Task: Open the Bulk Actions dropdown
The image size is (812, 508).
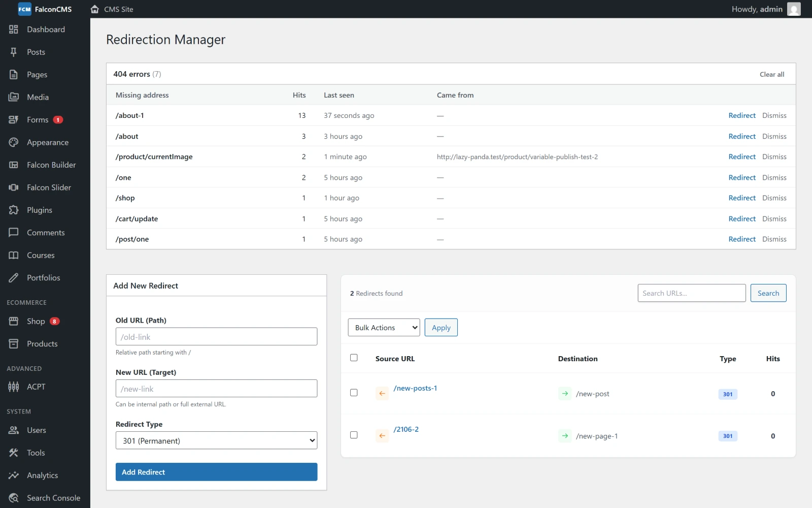Action: click(x=384, y=328)
